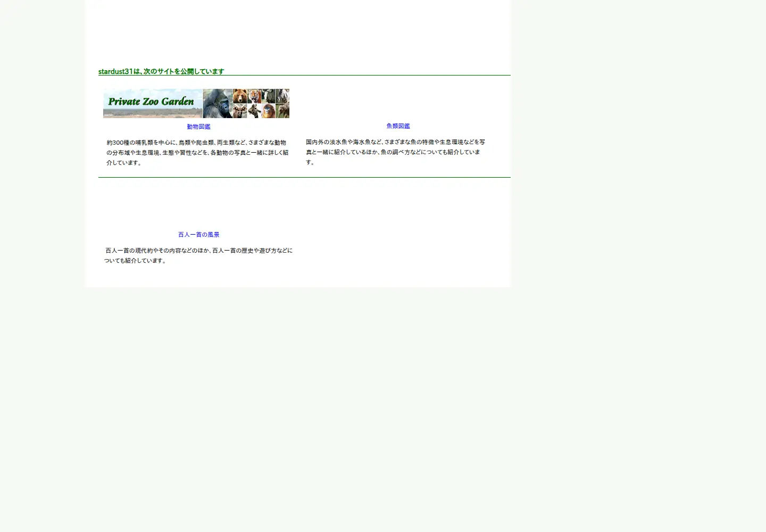Open the Private Zoo Garden banner image
This screenshot has width=766, height=532.
pyautogui.click(x=196, y=103)
